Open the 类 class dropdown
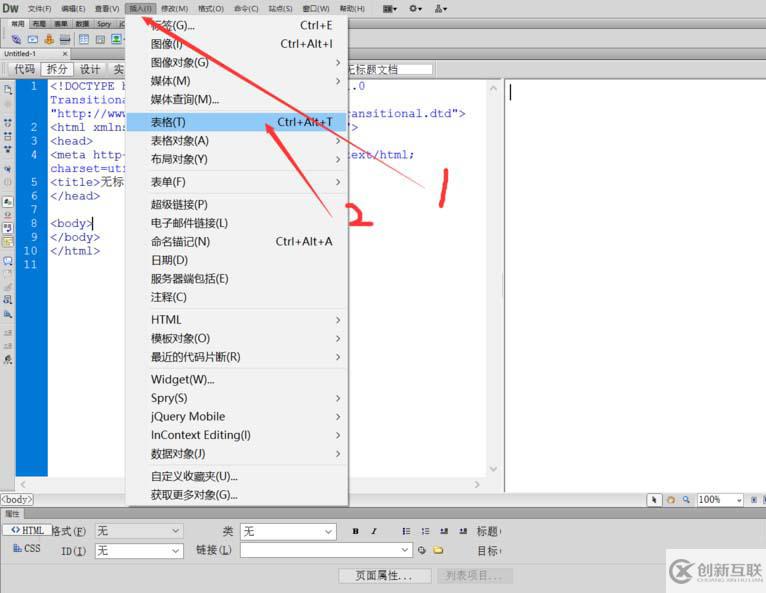766x593 pixels. [288, 531]
